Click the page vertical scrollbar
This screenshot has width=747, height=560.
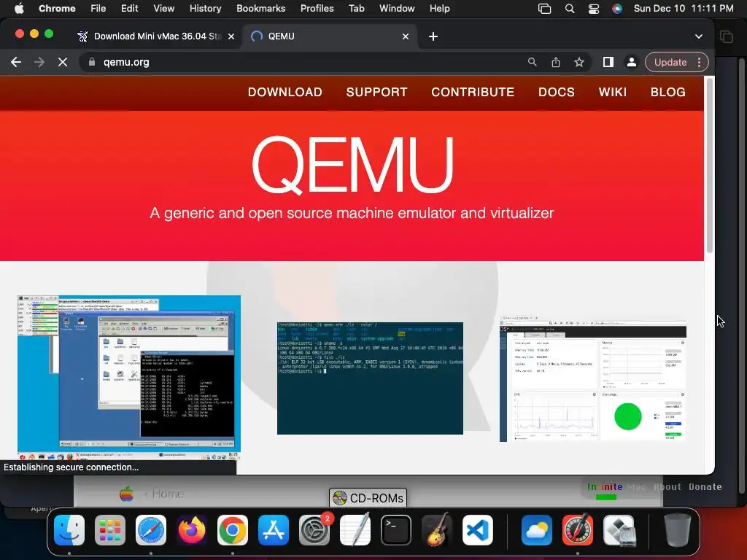[709, 167]
